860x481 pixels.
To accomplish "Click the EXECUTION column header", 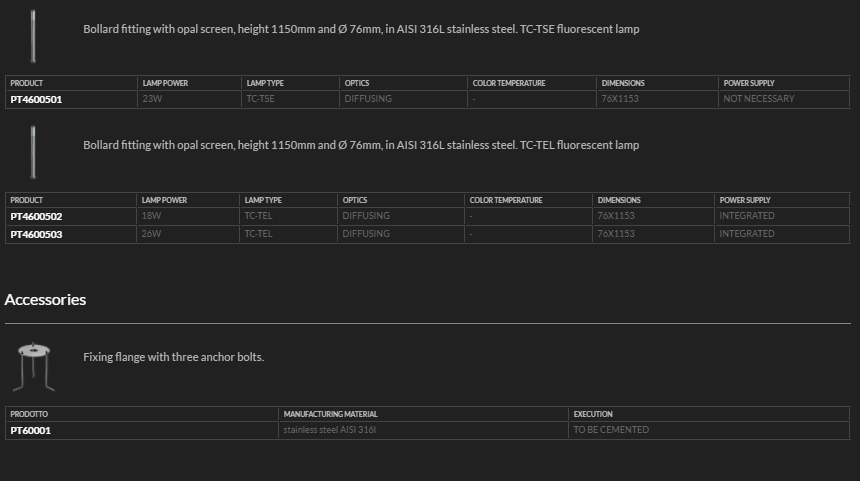I will coord(593,414).
